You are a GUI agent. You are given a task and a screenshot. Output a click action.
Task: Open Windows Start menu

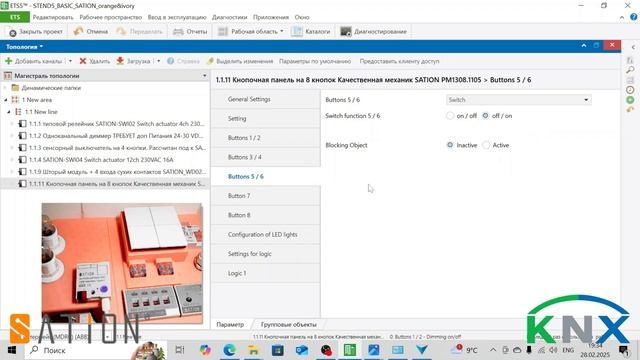click(x=11, y=350)
